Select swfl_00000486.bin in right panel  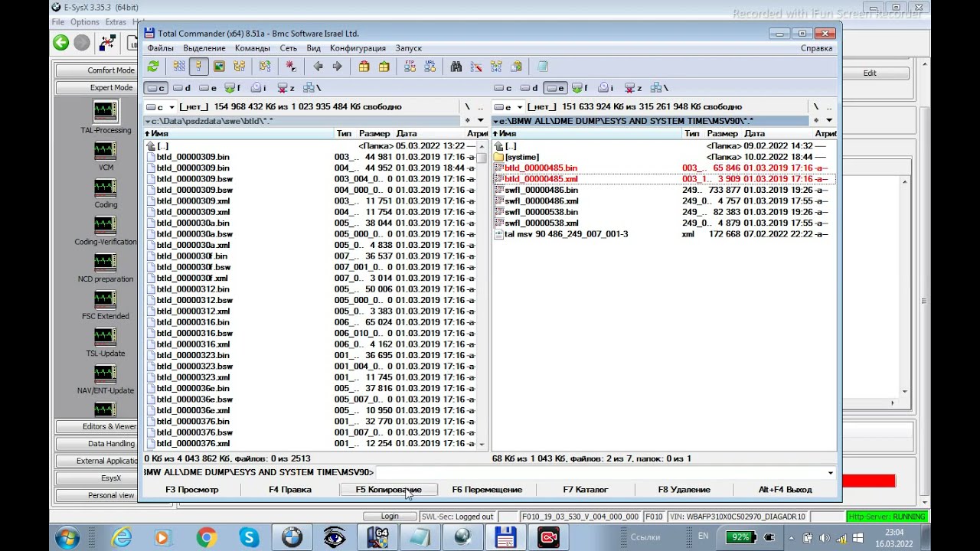pyautogui.click(x=541, y=190)
